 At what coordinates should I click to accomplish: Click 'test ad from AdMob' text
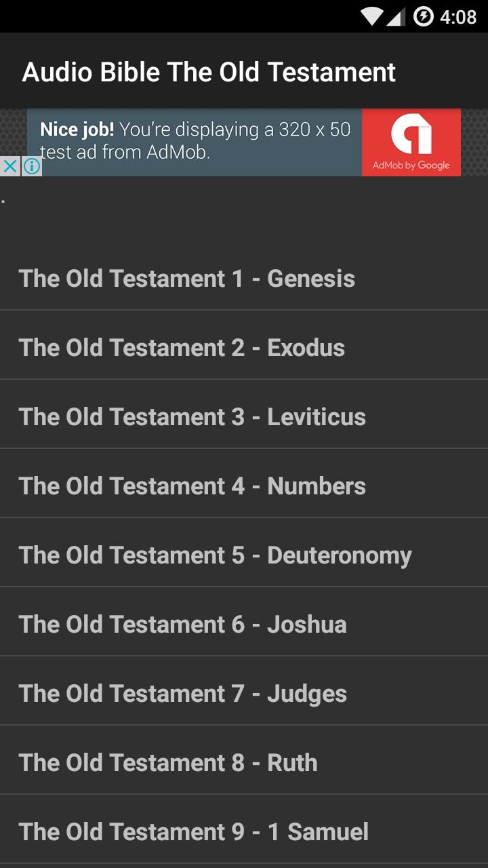(x=125, y=153)
